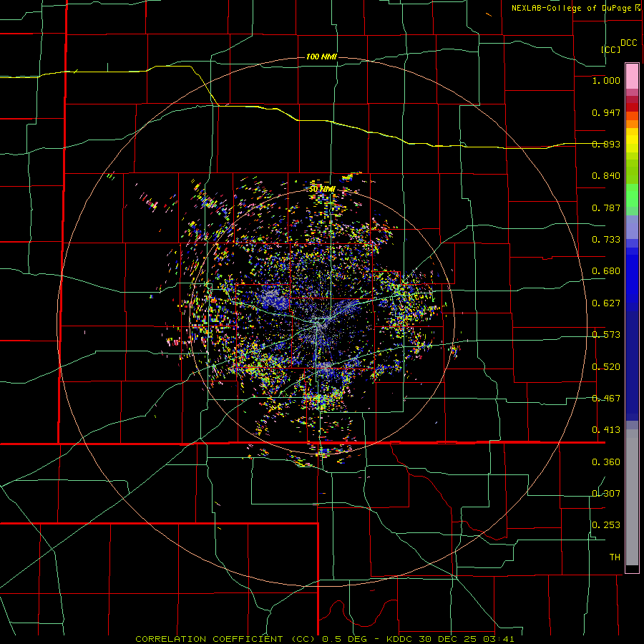Image resolution: width=644 pixels, height=644 pixels.
Task: Click the gray segment of the color bar
Action: click(632, 497)
